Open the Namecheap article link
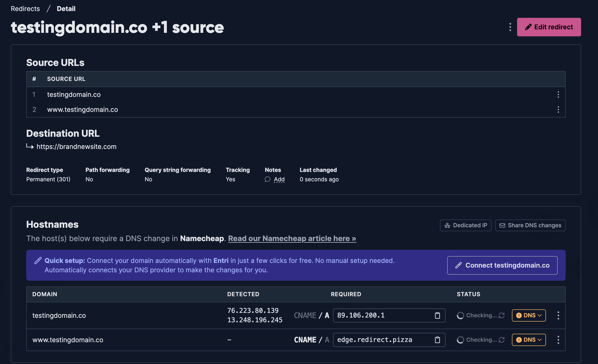 tap(292, 239)
